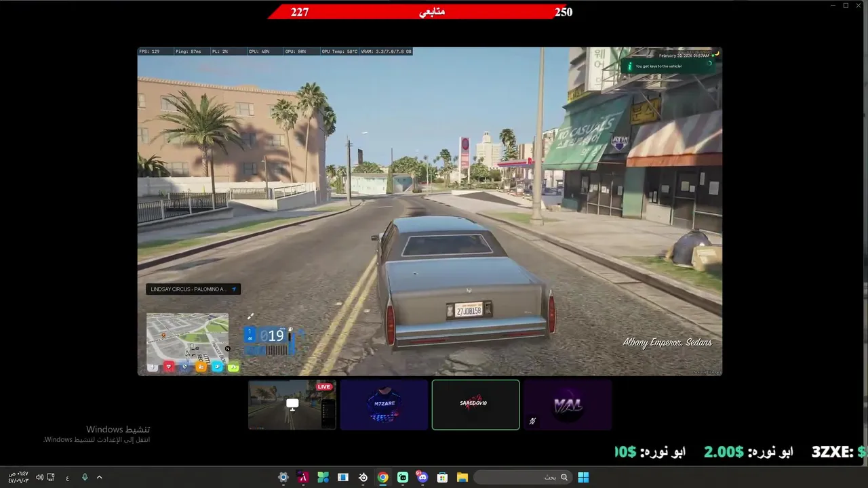Image resolution: width=868 pixels, height=488 pixels.
Task: Open the blue window app in taskbar
Action: click(x=343, y=477)
